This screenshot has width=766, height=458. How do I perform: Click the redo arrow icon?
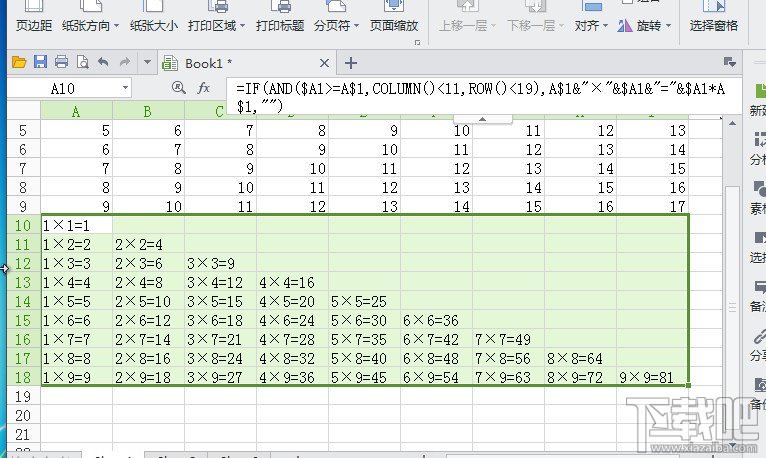[x=125, y=62]
